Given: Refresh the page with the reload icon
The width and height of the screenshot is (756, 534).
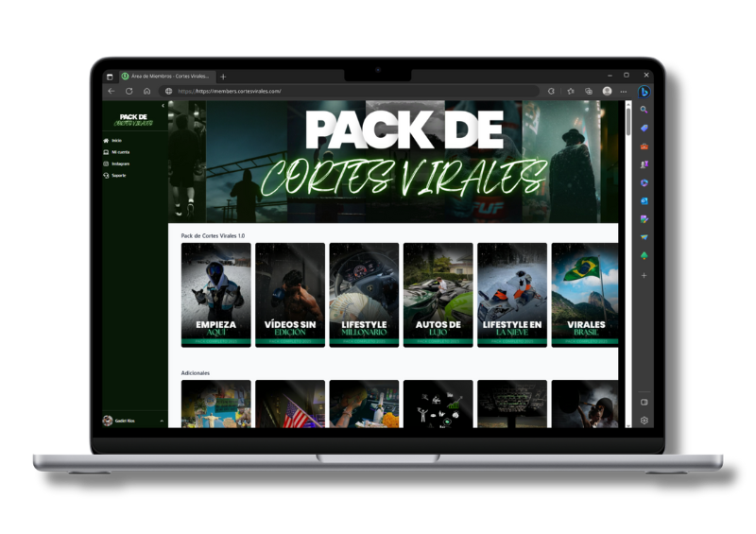Looking at the screenshot, I should (129, 92).
